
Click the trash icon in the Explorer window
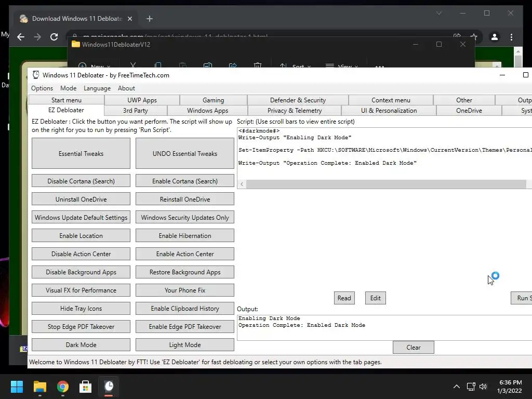click(258, 65)
